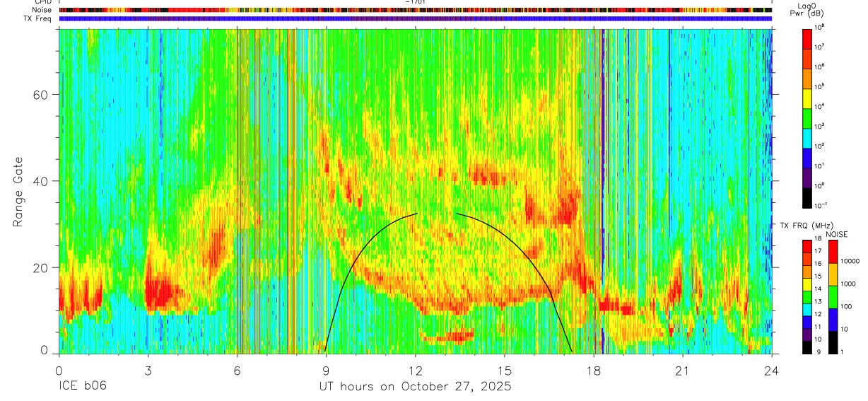The image size is (868, 401).
Task: Click the 'UT hours on October 27, 2025' axis title
Action: tap(414, 386)
